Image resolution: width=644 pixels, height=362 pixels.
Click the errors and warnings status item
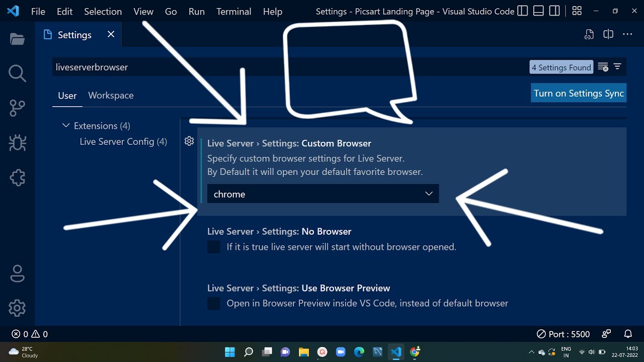coord(30,334)
